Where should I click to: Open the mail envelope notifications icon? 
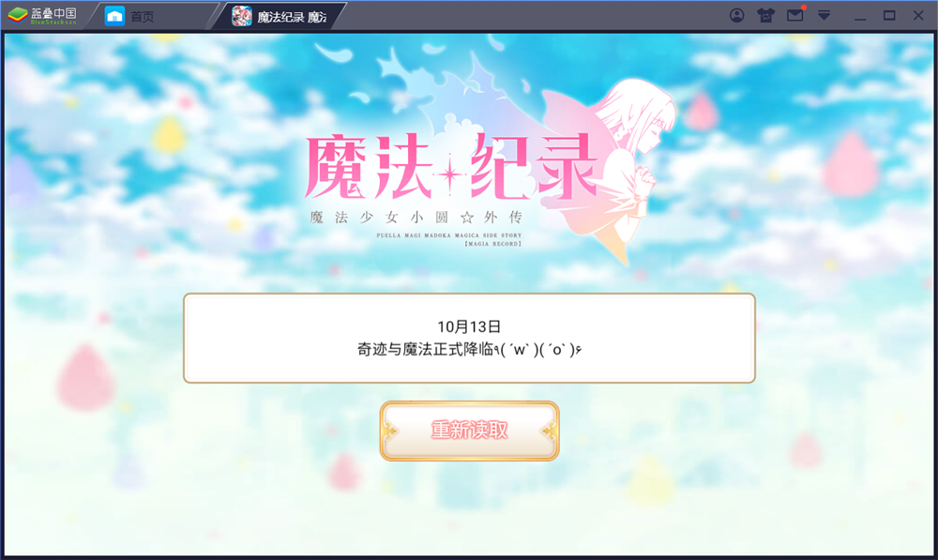[x=795, y=14]
